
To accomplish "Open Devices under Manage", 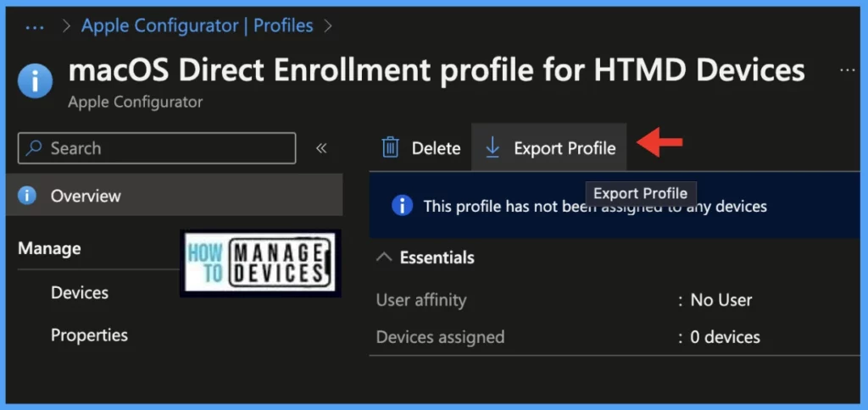I will click(x=80, y=293).
